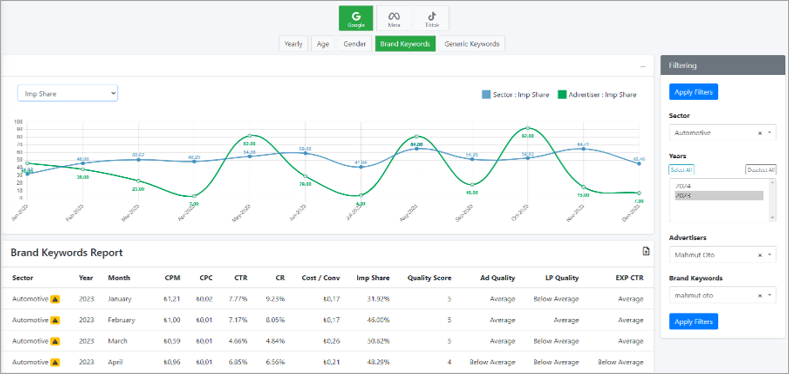Screen dimensions: 789x374
Task: Select year 2023 in Years list
Action: [719, 195]
